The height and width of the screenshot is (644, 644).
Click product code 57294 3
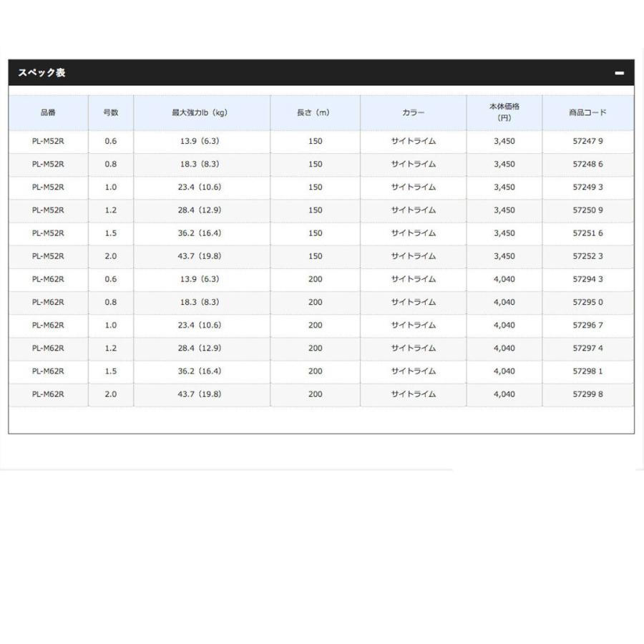[587, 279]
